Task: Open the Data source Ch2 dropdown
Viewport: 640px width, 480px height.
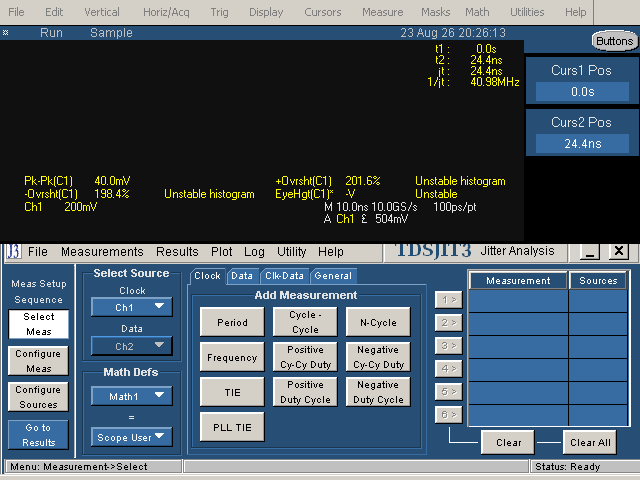Action: click(131, 346)
